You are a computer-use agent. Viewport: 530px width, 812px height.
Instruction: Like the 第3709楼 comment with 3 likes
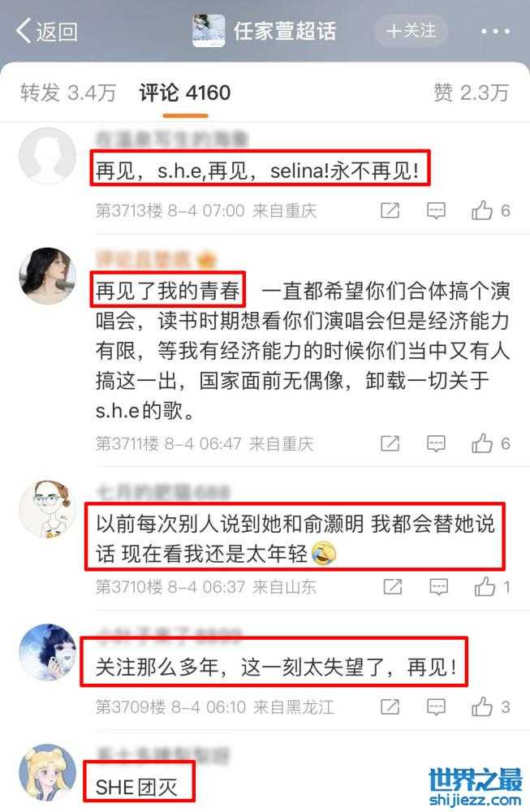pyautogui.click(x=491, y=707)
